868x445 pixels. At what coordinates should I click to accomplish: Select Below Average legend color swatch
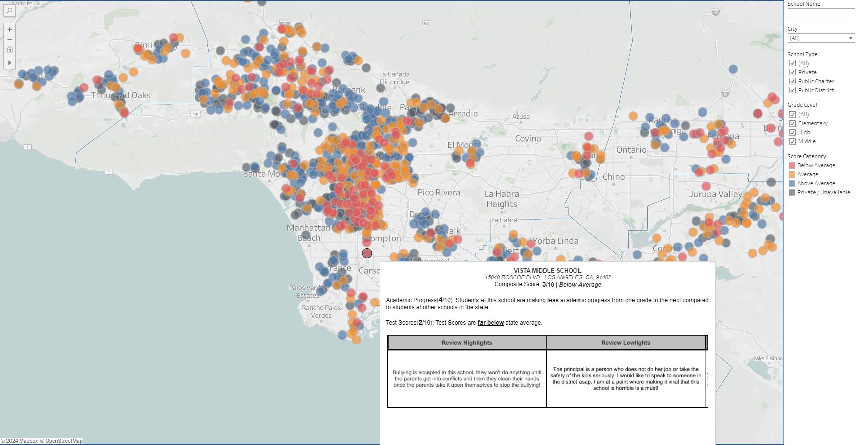792,165
